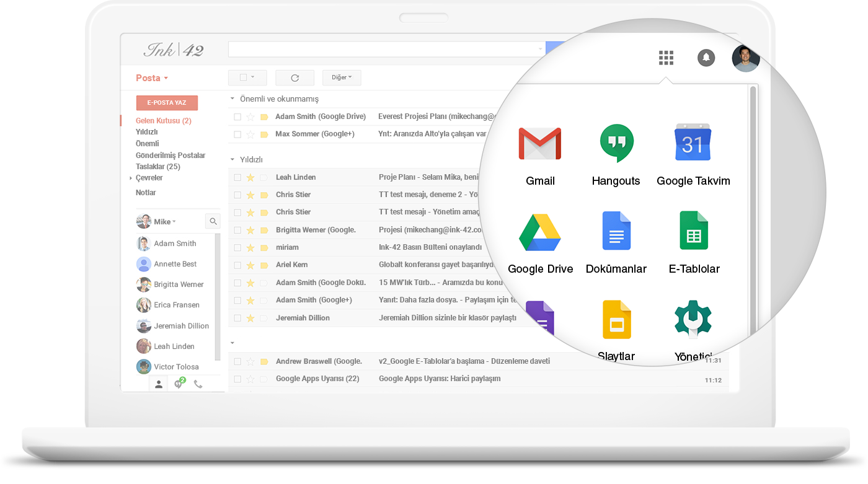
Task: Click the Ink 42 logo
Action: click(174, 50)
